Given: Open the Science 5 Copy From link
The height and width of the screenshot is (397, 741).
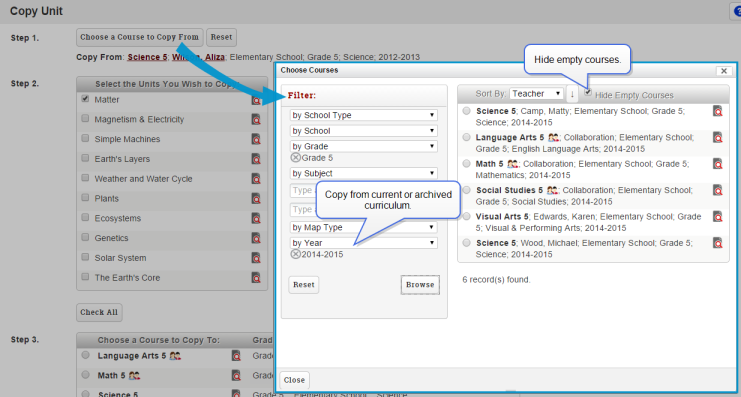Looking at the screenshot, I should point(147,57).
